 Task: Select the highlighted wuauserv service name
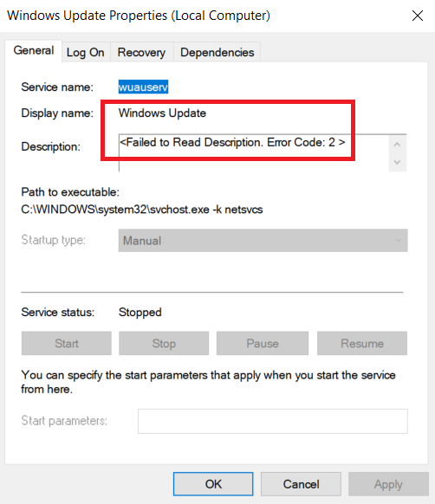pos(143,87)
